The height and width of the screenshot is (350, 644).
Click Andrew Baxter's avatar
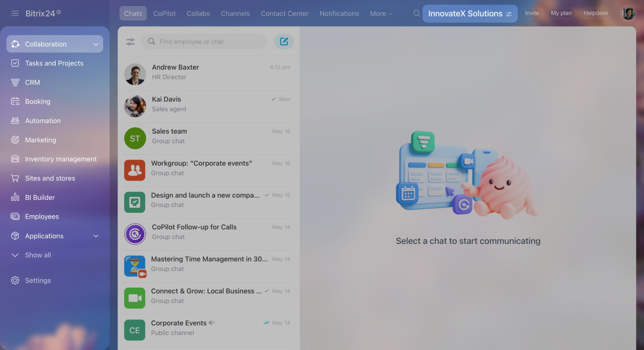pyautogui.click(x=135, y=74)
